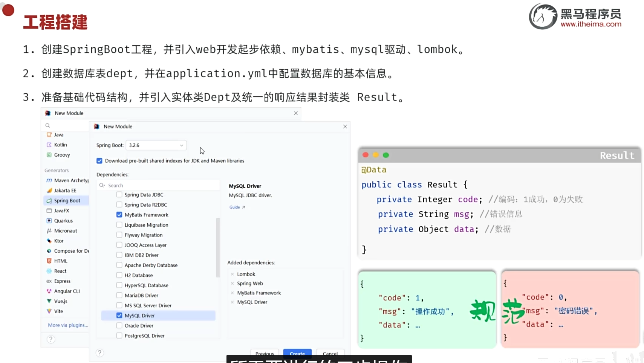Click the Generators section heading
This screenshot has height=363, width=644.
57,171
